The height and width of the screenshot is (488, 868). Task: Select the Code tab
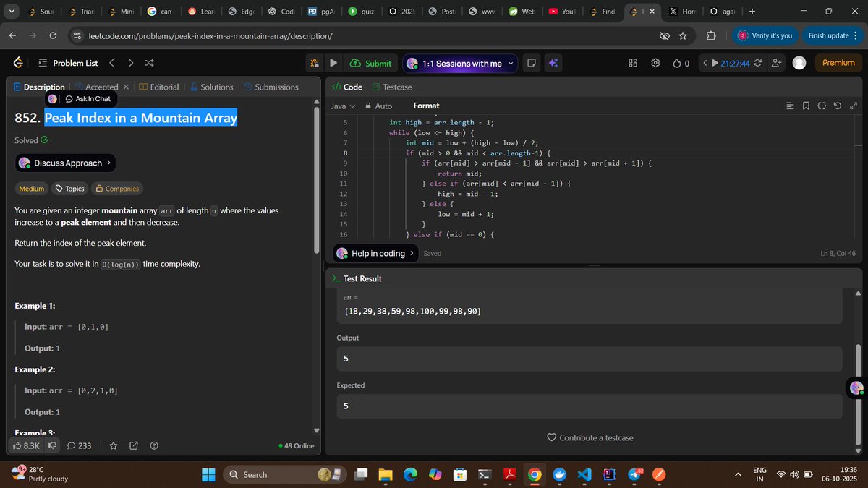(347, 87)
